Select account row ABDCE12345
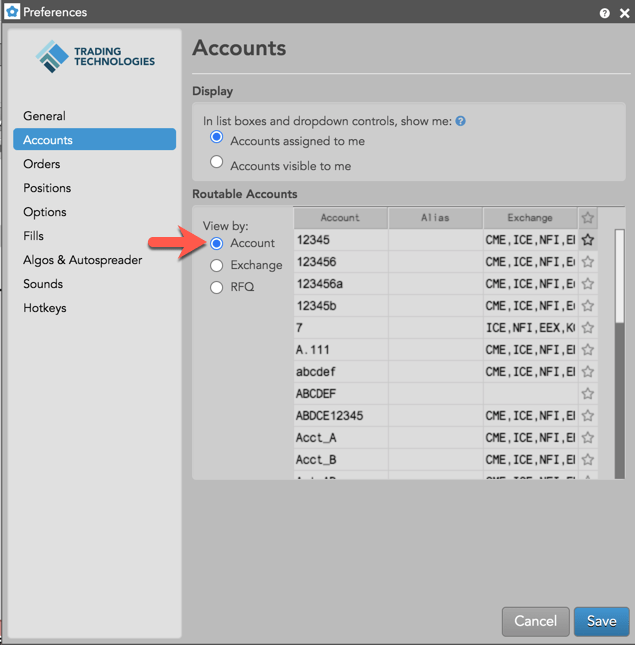The image size is (635, 645). [445, 416]
